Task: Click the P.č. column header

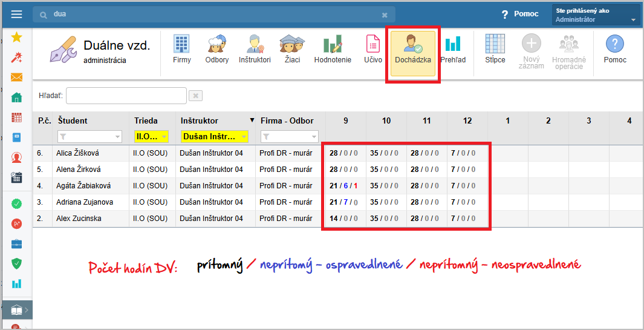Action: (44, 121)
